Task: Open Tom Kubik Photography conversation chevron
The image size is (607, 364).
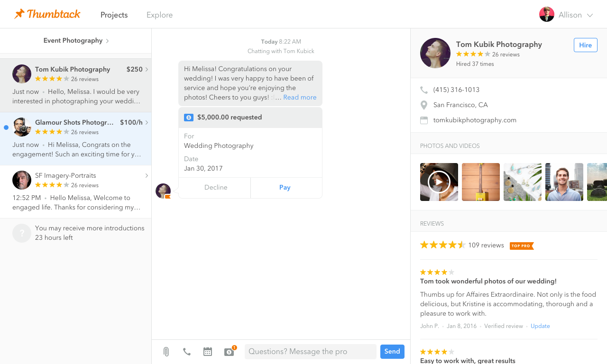Action: 147,69
